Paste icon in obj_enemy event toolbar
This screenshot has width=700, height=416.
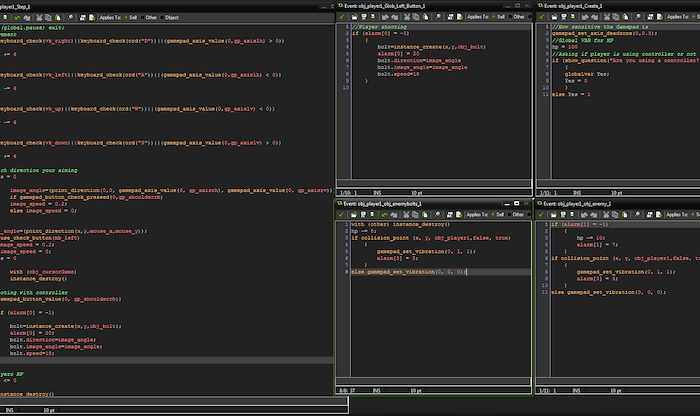click(x=625, y=215)
